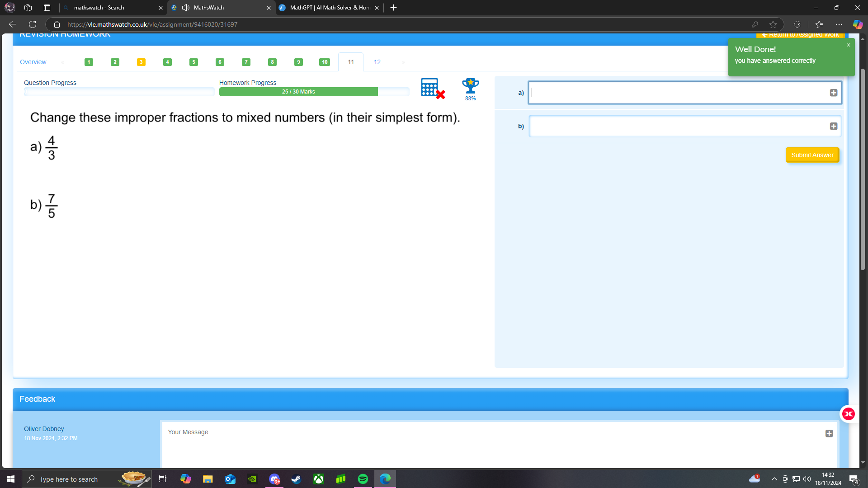Open the favorites list icon

pos(819,24)
